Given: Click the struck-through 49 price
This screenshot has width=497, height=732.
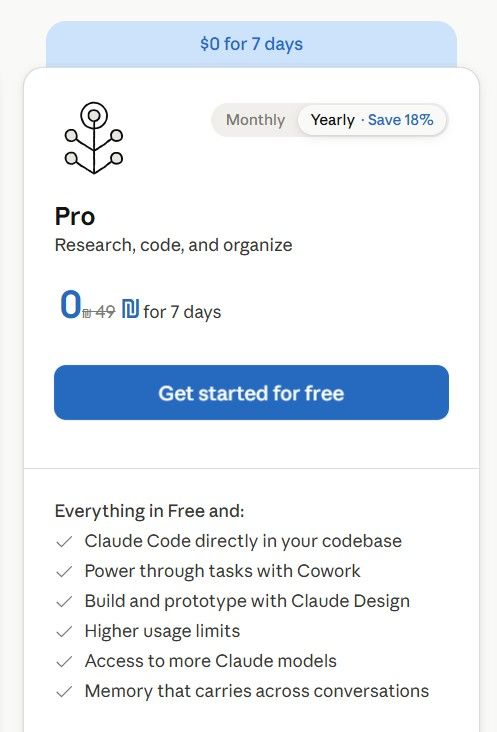Looking at the screenshot, I should (98, 311).
